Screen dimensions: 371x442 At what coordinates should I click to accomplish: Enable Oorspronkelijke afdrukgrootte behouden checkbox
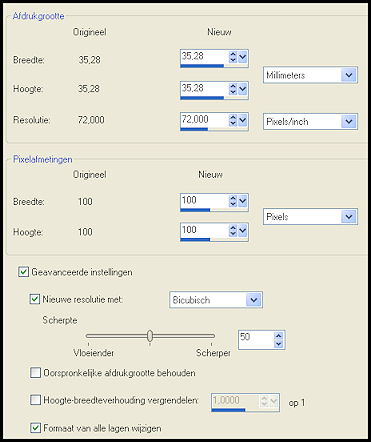35,372
